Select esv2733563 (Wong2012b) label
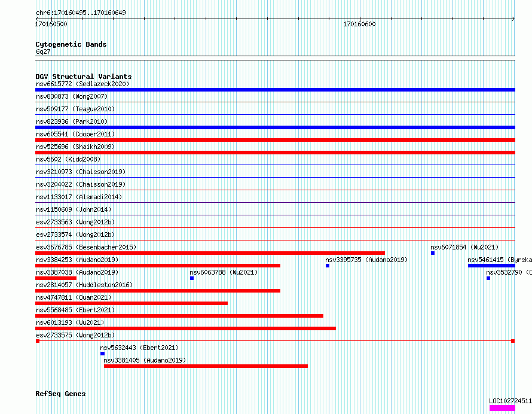The height and width of the screenshot is (414, 532). tap(75, 222)
